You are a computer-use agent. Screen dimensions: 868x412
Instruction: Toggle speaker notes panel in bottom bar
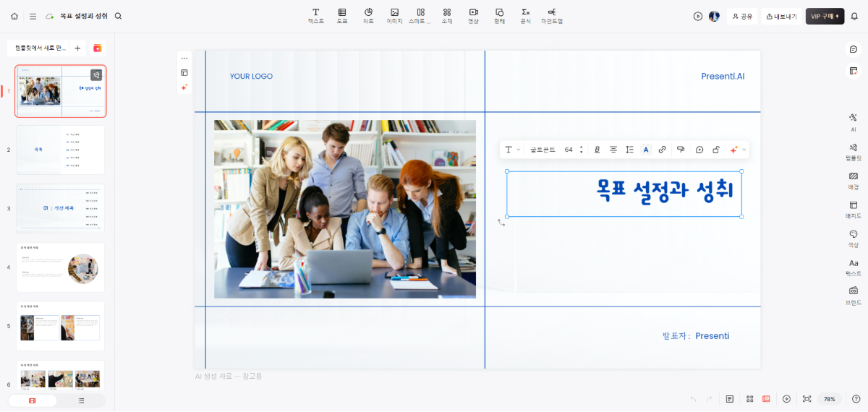730,399
